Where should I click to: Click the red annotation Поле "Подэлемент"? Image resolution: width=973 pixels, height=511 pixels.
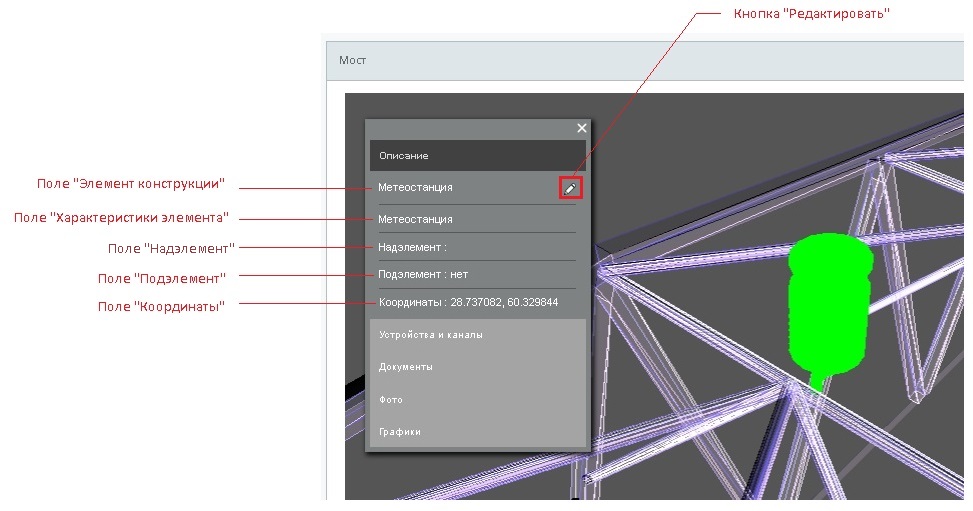click(161, 277)
